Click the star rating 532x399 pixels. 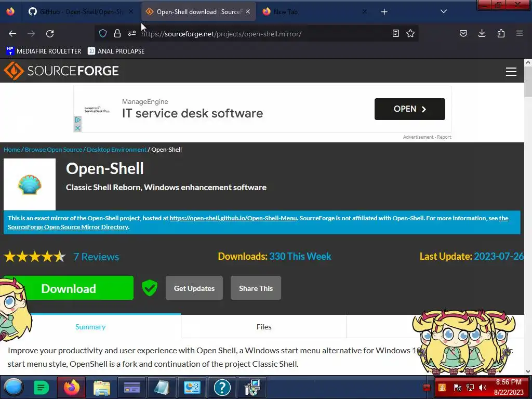[x=35, y=257]
